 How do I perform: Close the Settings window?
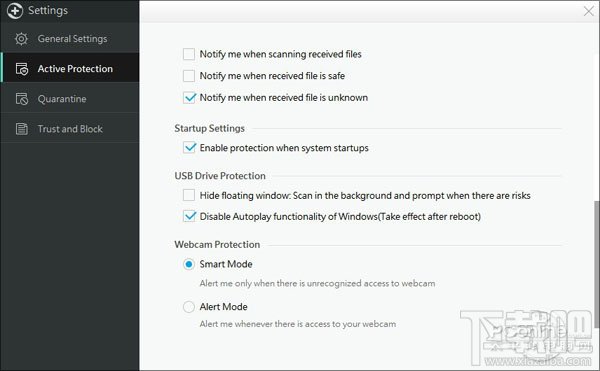(589, 11)
